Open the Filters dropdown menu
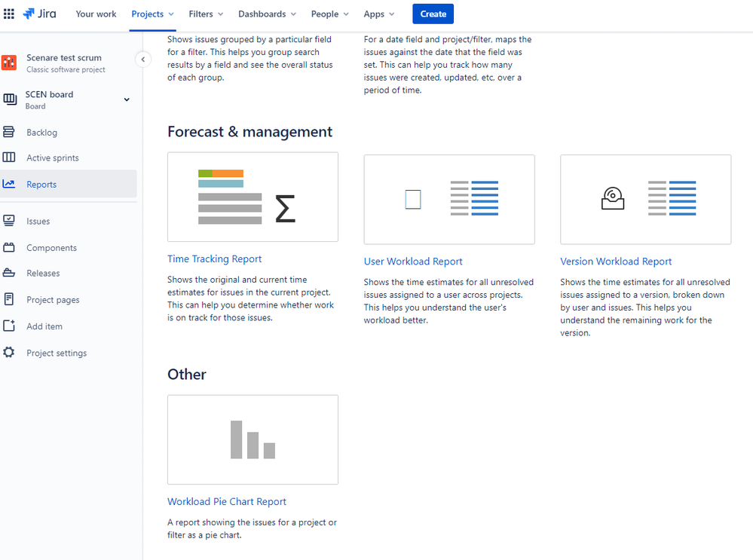 pos(206,14)
